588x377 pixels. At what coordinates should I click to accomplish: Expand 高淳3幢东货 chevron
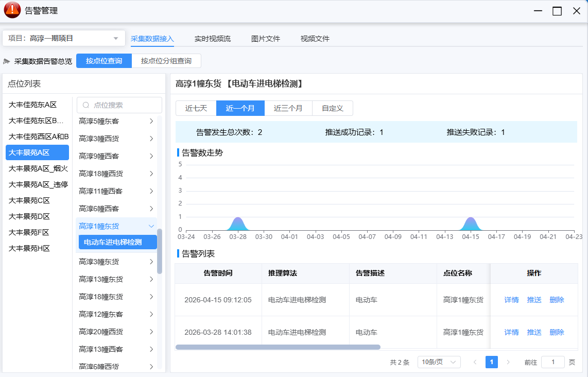[151, 262]
